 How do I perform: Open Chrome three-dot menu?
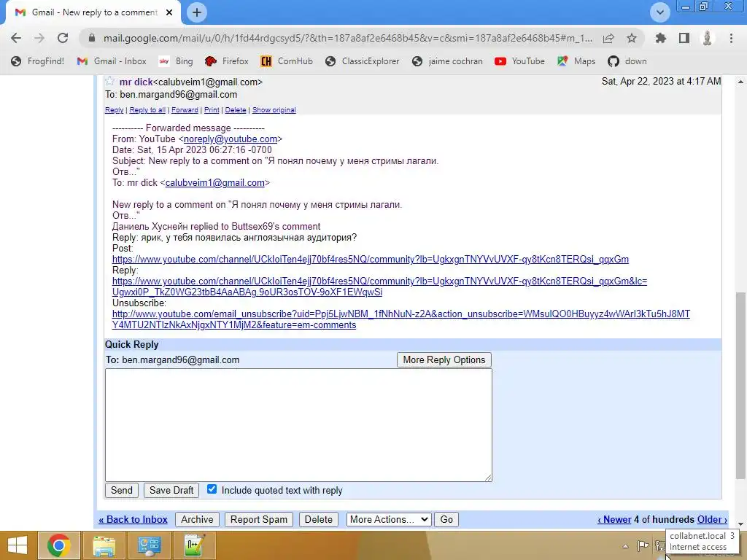(731, 38)
